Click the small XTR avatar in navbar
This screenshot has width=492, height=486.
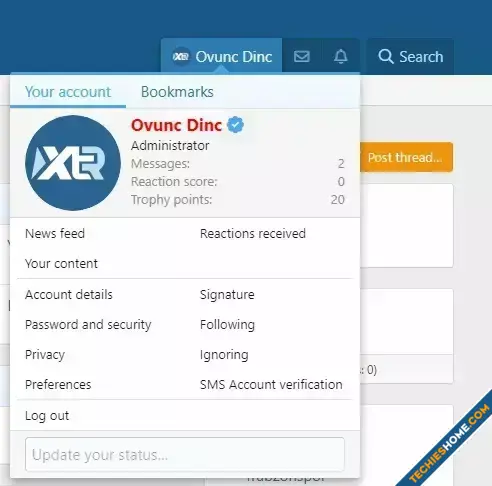pos(181,56)
